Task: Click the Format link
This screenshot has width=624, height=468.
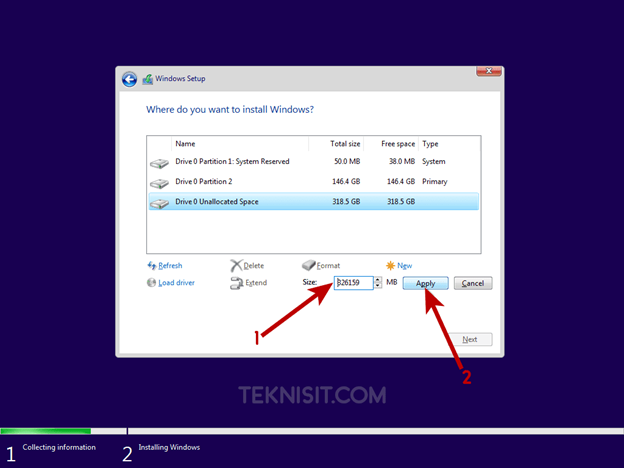Action: click(328, 265)
